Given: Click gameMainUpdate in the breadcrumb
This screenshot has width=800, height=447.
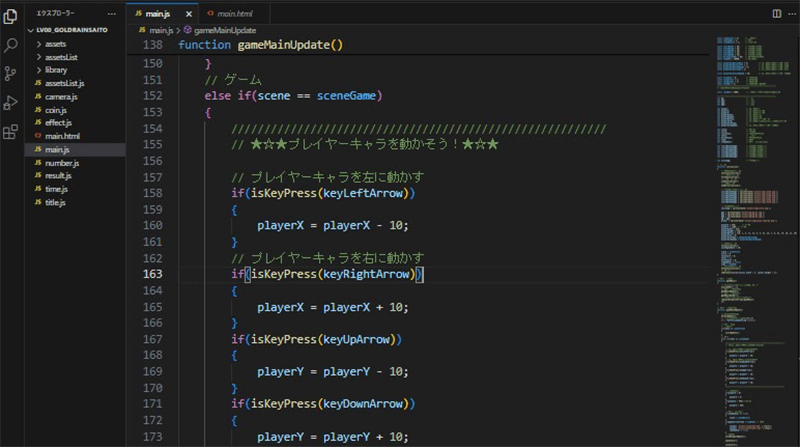Looking at the screenshot, I should (218, 32).
